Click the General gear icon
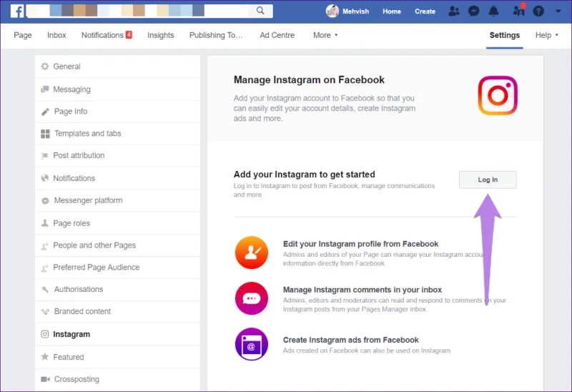 pos(44,67)
